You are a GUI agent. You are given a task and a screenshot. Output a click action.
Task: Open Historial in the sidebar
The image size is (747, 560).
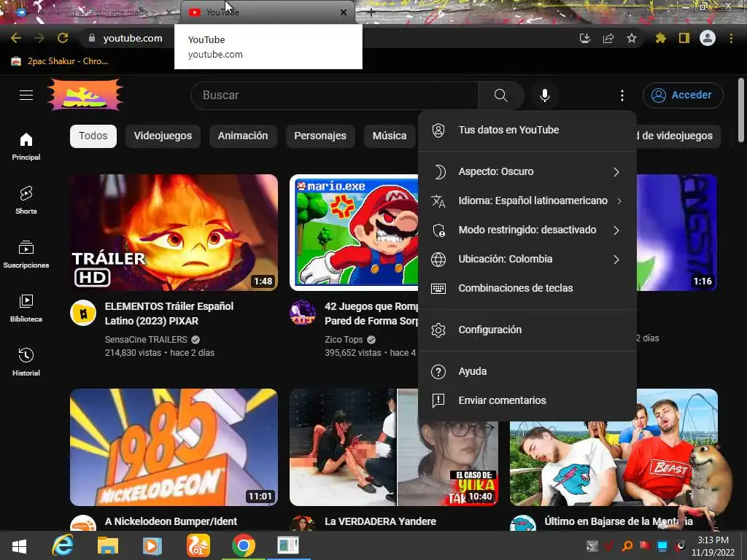[26, 362]
